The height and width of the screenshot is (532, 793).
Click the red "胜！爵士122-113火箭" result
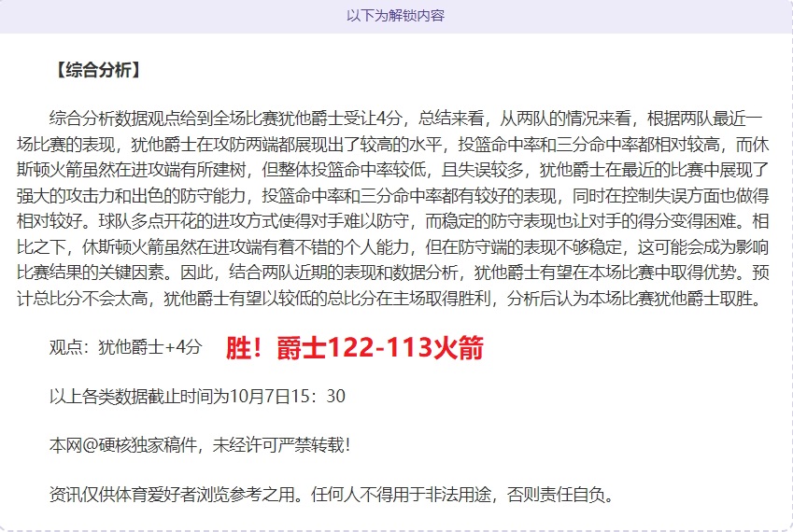(354, 348)
